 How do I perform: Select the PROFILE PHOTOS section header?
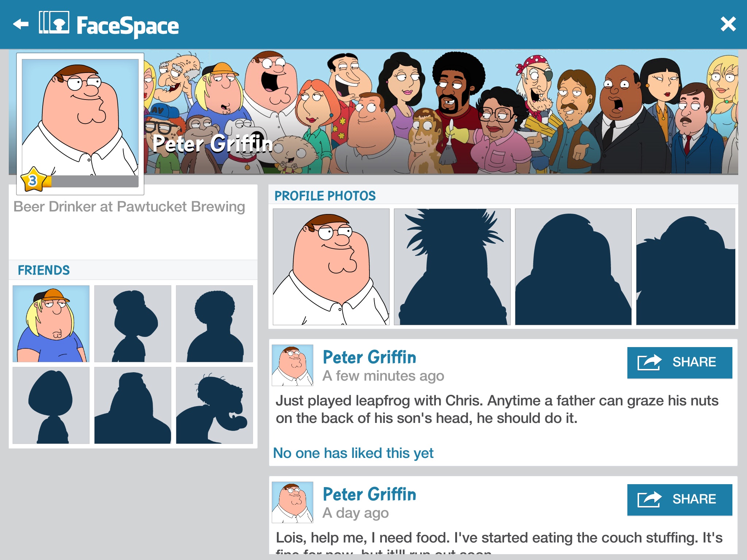coord(325,196)
